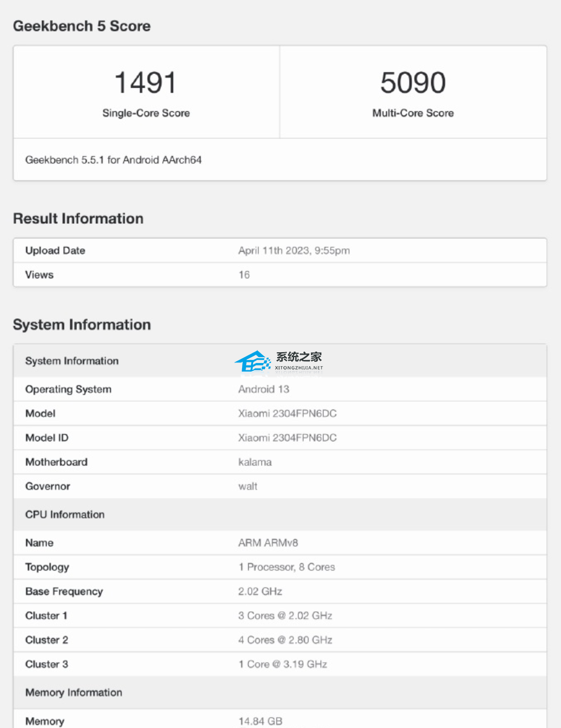Click the "Governor" row label

(x=48, y=486)
